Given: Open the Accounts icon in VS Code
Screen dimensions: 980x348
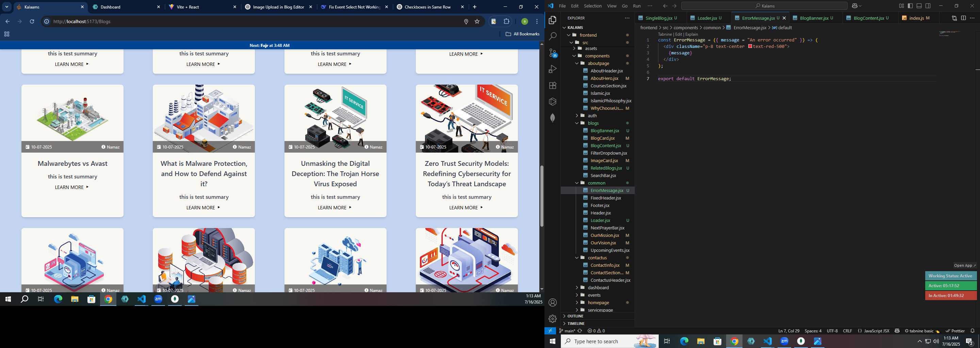Looking at the screenshot, I should (x=552, y=302).
